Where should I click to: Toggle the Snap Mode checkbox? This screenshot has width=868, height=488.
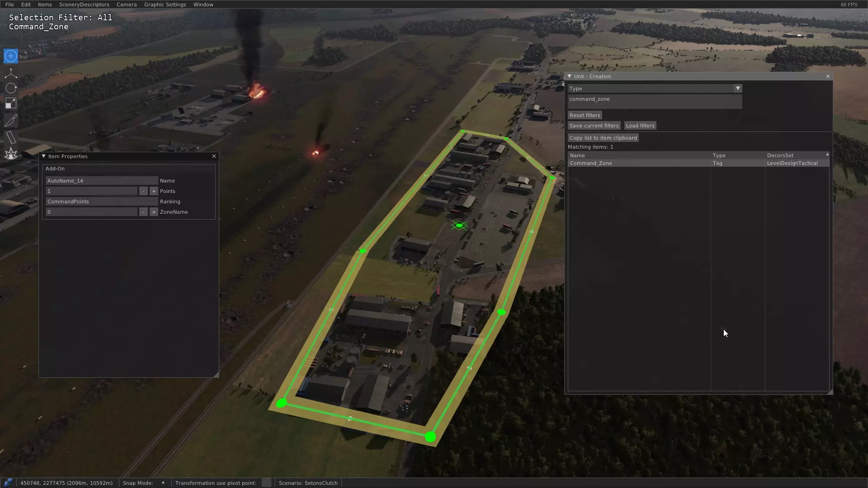(163, 483)
